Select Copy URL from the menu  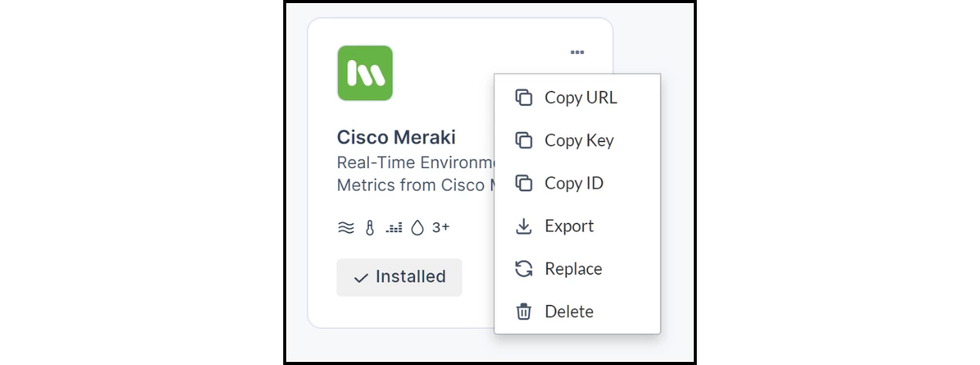[x=577, y=98]
